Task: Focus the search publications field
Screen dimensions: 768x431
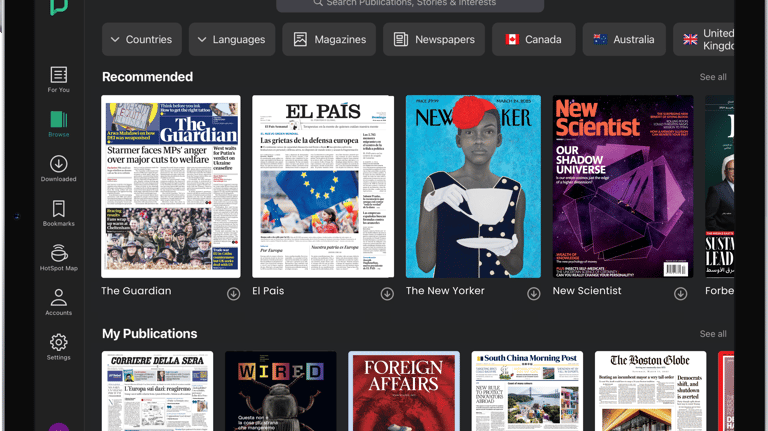Action: click(410, 4)
